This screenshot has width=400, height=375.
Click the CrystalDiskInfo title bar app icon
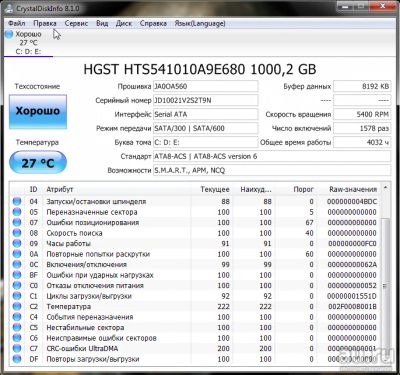9,8
